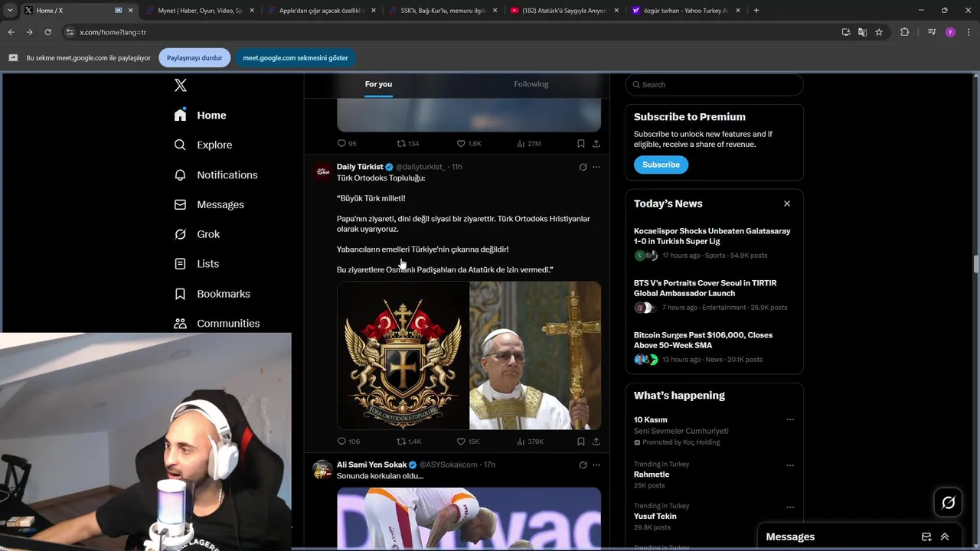Share the Daily Türkist post

596,442
